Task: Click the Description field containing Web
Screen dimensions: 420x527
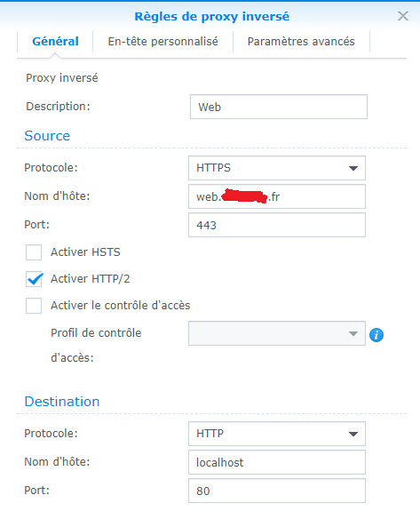Action: pos(279,107)
